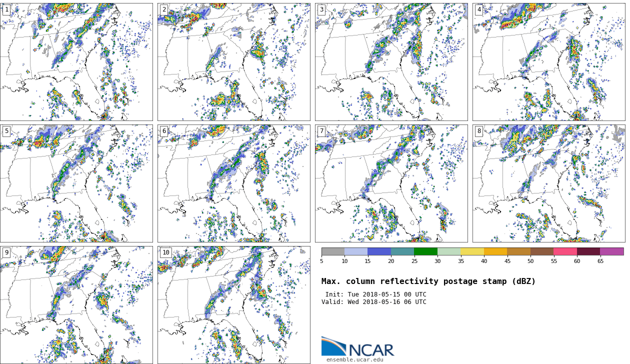This screenshot has height=364, width=630.
Task: Click the plot title 'Max. column reflectivity postage stamp (dBZ)'
Action: pyautogui.click(x=428, y=281)
